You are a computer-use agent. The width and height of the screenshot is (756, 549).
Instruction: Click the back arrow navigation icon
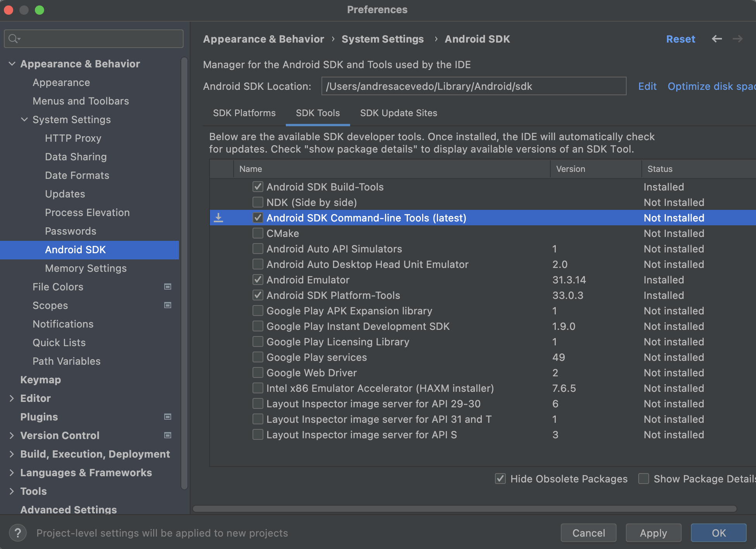pyautogui.click(x=717, y=39)
